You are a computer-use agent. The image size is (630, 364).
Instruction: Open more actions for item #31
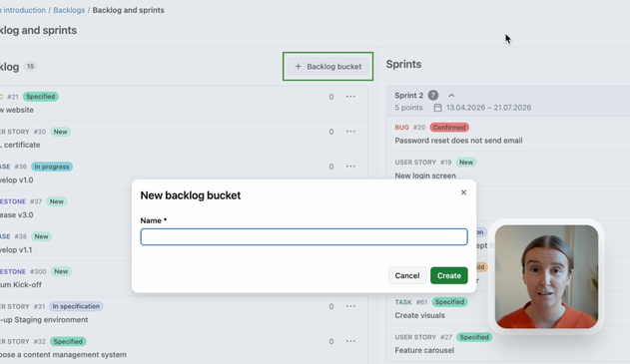[350, 306]
